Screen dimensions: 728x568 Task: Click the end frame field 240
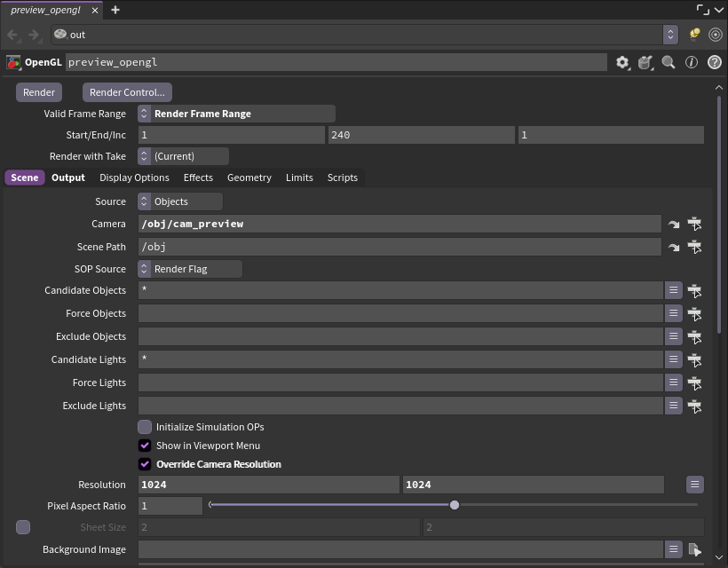pos(421,135)
